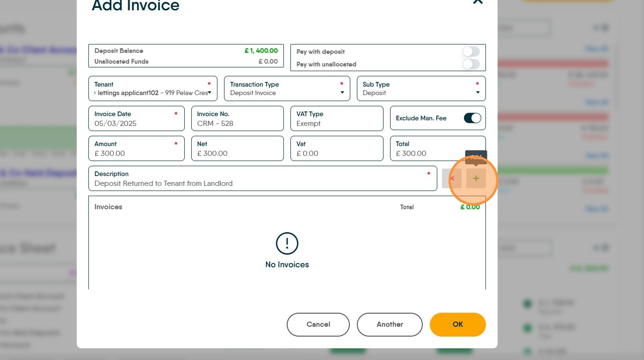The image size is (644, 360).
Task: Open the Transaction Type dropdown
Action: (x=287, y=88)
